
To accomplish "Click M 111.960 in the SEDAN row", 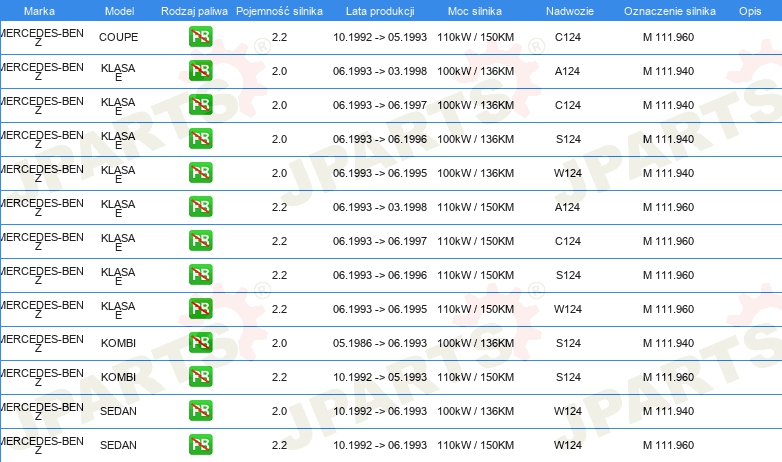I will tap(668, 445).
